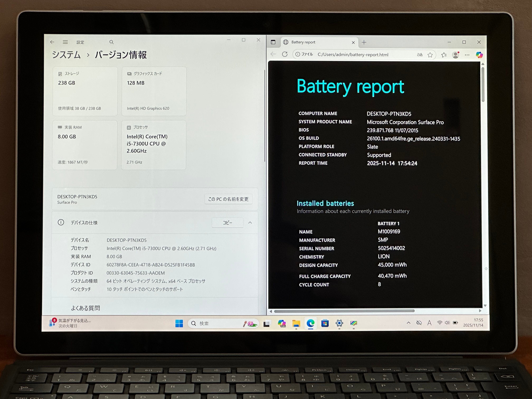This screenshot has height=399, width=532.
Task: Click the Edge refresh page icon
Action: [285, 54]
